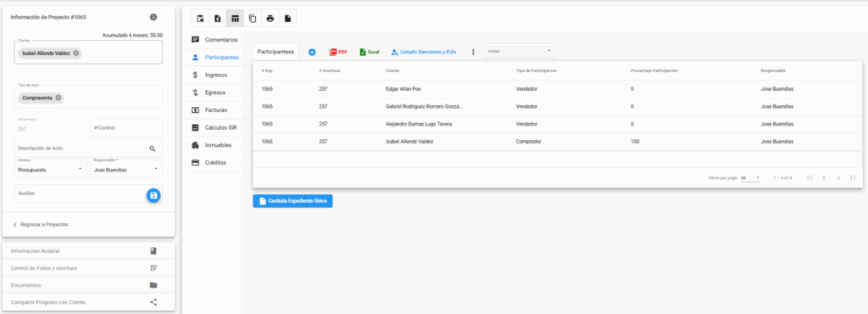
Task: Export participants to Excel
Action: [x=370, y=52]
